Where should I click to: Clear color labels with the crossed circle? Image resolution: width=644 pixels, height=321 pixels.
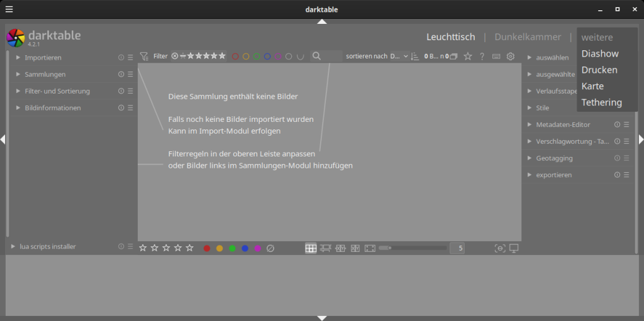270,248
